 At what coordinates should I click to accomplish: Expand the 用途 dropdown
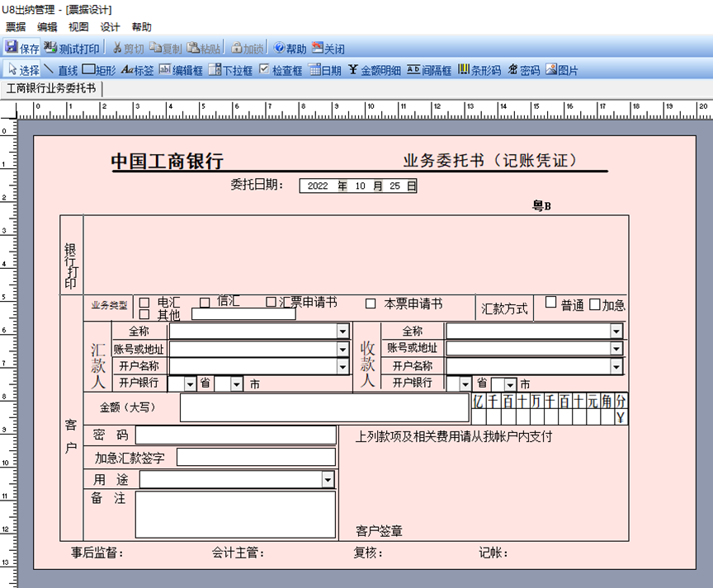click(x=328, y=480)
